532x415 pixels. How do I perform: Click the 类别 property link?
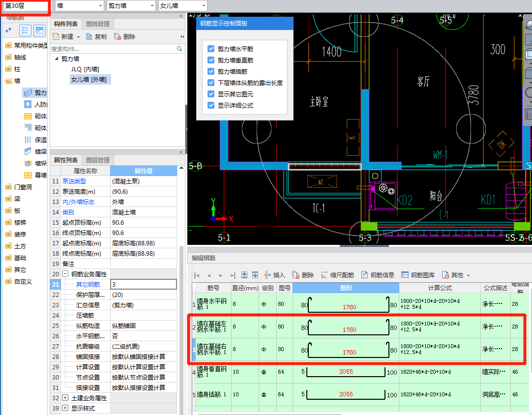[x=68, y=212]
